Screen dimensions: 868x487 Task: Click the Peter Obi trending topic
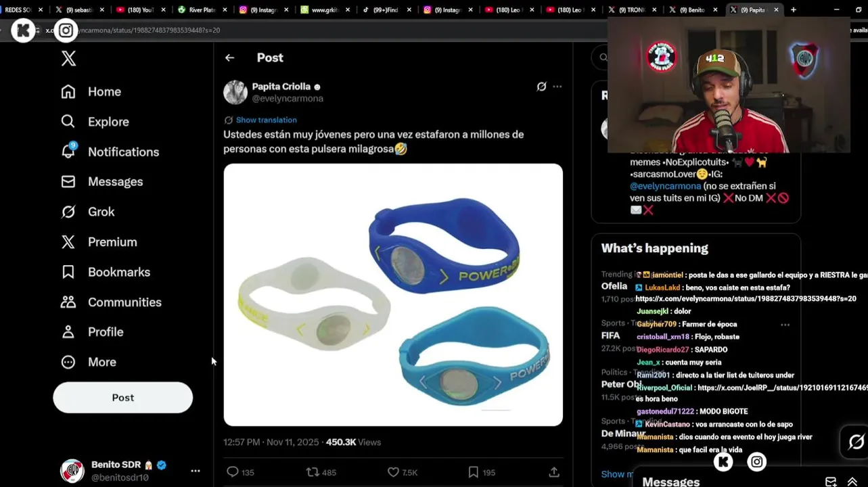coord(621,384)
